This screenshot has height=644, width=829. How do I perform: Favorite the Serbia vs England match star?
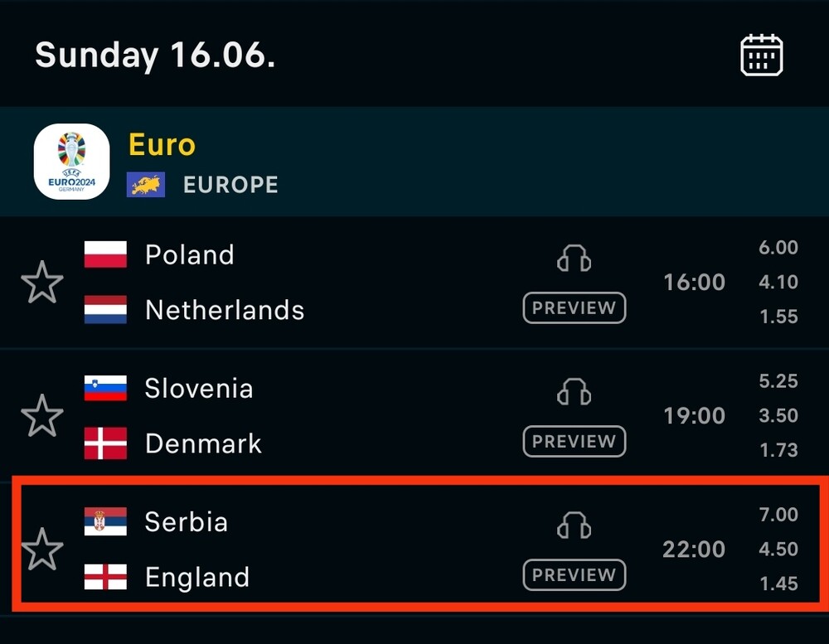[42, 549]
